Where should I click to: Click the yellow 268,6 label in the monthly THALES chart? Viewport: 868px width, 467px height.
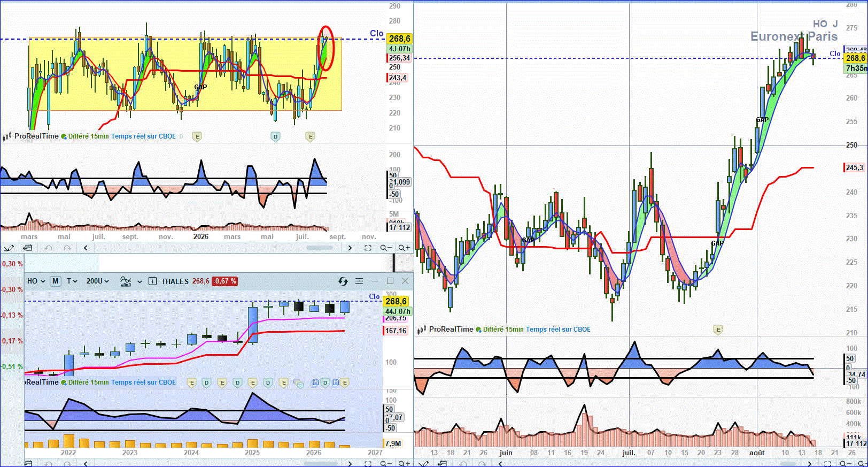coord(397,301)
